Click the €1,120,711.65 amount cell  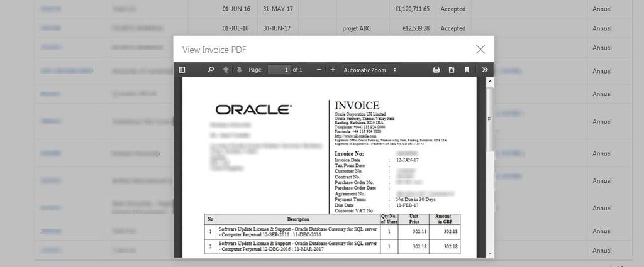(413, 9)
